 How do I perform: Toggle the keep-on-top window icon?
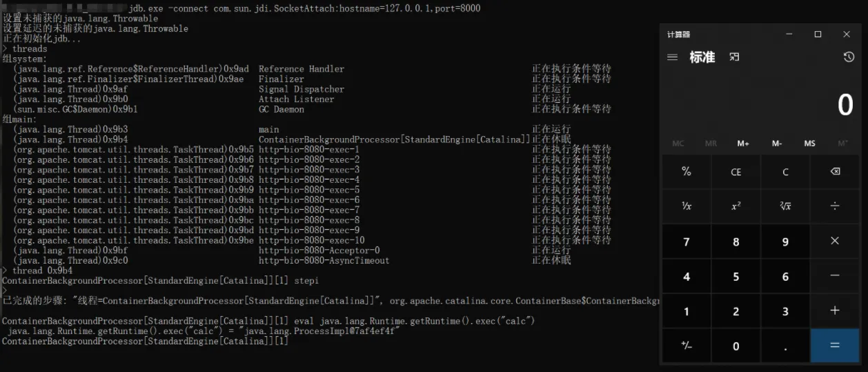[734, 57]
